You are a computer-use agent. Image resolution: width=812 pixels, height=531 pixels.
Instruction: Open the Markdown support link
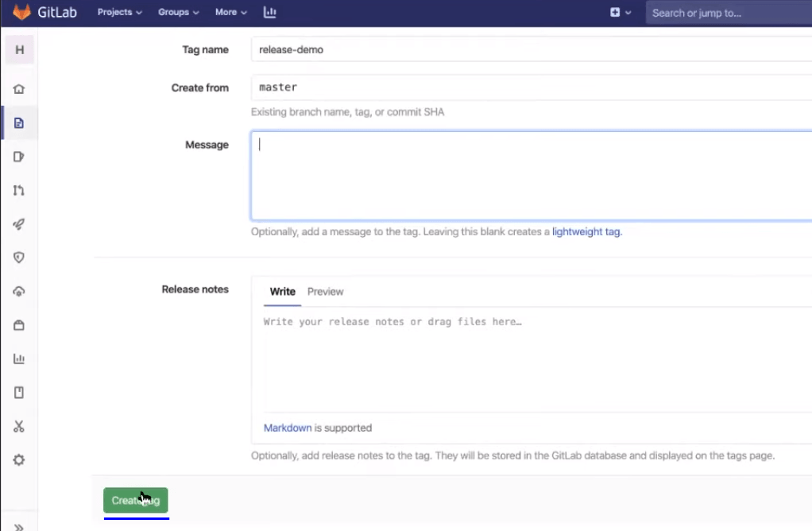(x=288, y=428)
